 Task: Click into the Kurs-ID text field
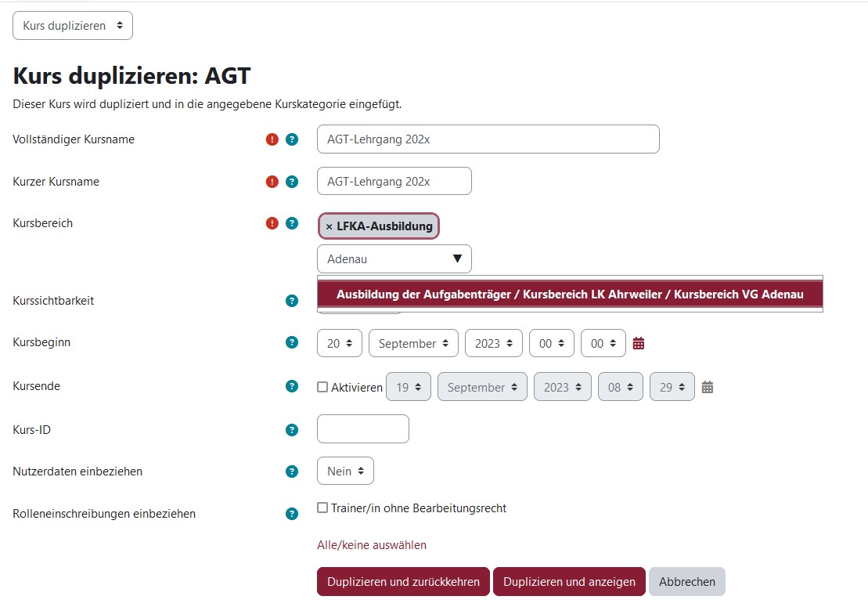click(x=362, y=429)
